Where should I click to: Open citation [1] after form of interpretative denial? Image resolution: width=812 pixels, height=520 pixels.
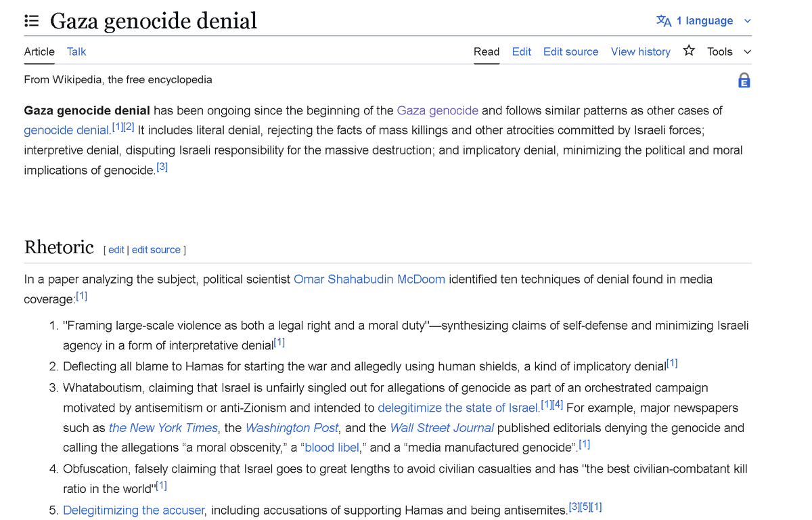click(x=279, y=343)
